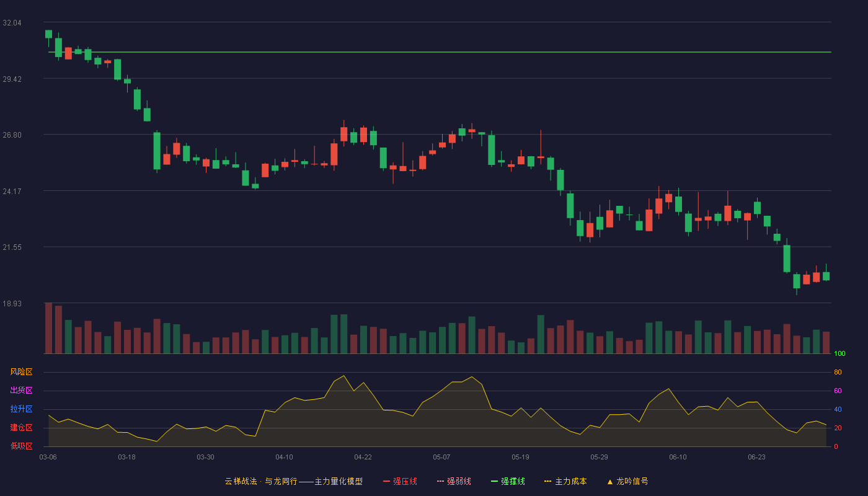Click the 建仓区 zone label
The height and width of the screenshot is (496, 868).
(x=21, y=428)
